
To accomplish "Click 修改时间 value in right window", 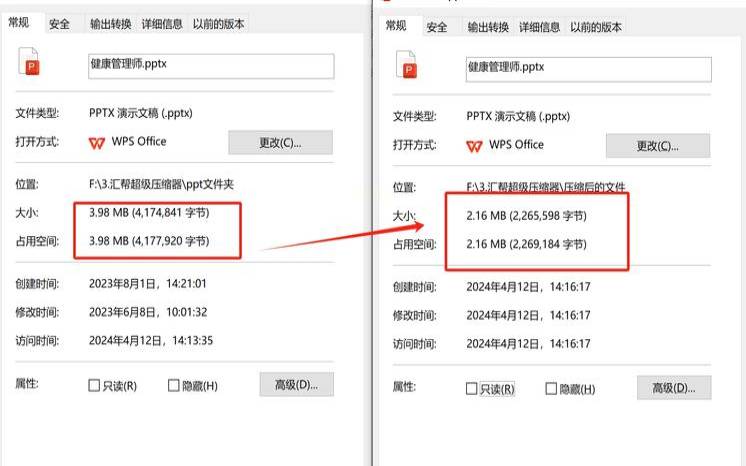I will coord(528,316).
